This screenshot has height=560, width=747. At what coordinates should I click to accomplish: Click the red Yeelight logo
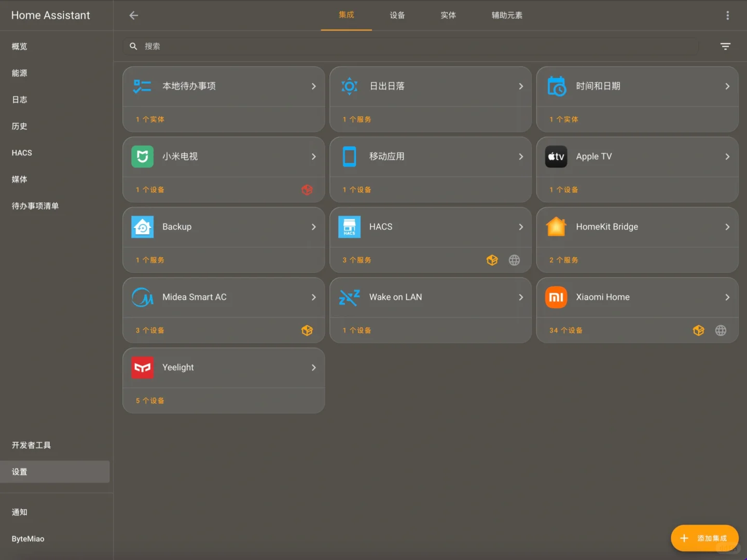(x=142, y=368)
